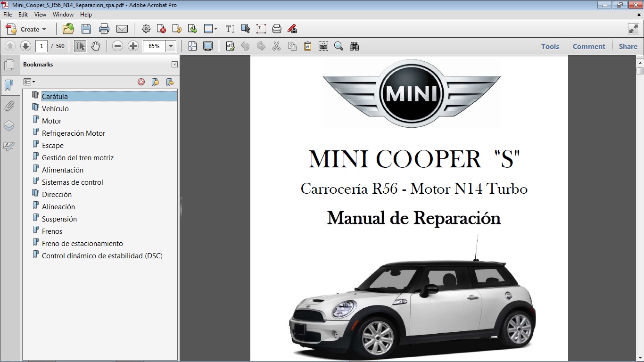Delete the selected bookmark
This screenshot has height=362, width=644.
tap(141, 82)
